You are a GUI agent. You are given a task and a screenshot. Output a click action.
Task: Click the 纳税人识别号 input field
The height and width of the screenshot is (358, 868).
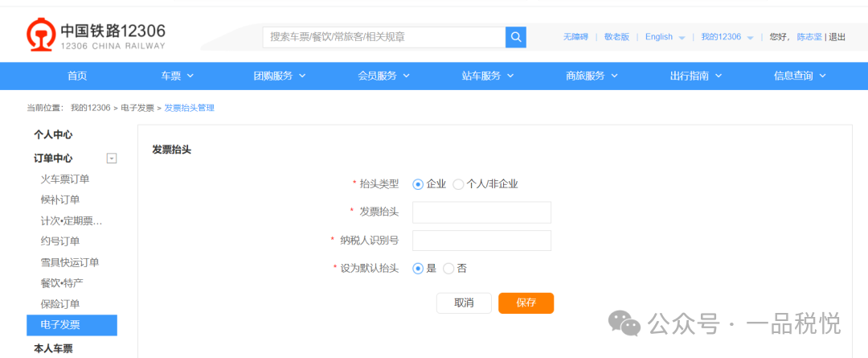click(481, 241)
